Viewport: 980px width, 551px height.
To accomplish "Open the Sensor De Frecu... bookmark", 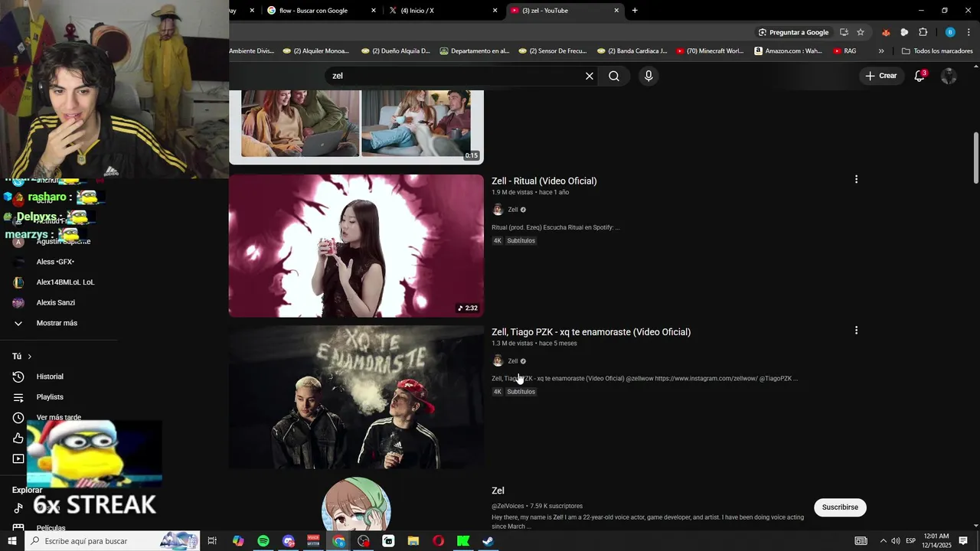I will 552,51.
